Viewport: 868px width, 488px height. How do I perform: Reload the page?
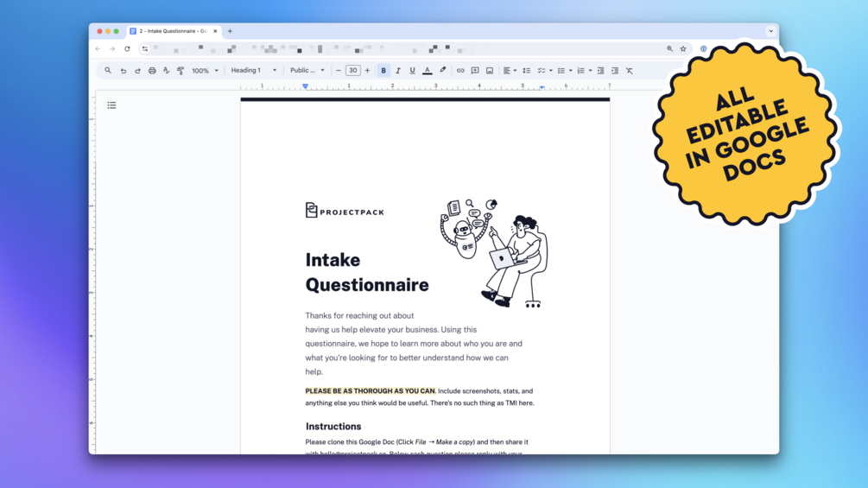point(127,48)
